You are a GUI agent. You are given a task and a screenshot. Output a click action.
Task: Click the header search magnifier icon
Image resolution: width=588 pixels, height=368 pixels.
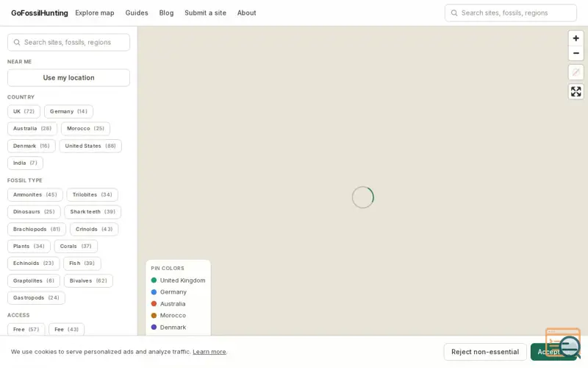[454, 13]
